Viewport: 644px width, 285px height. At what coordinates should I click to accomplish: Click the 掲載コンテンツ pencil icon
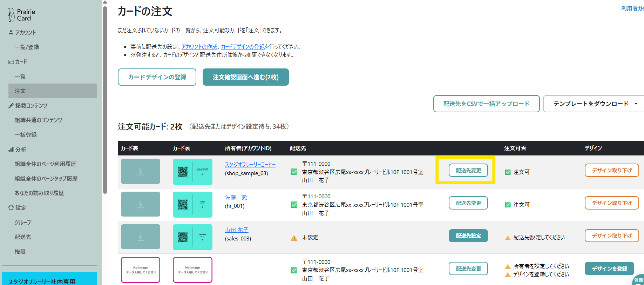(11, 106)
